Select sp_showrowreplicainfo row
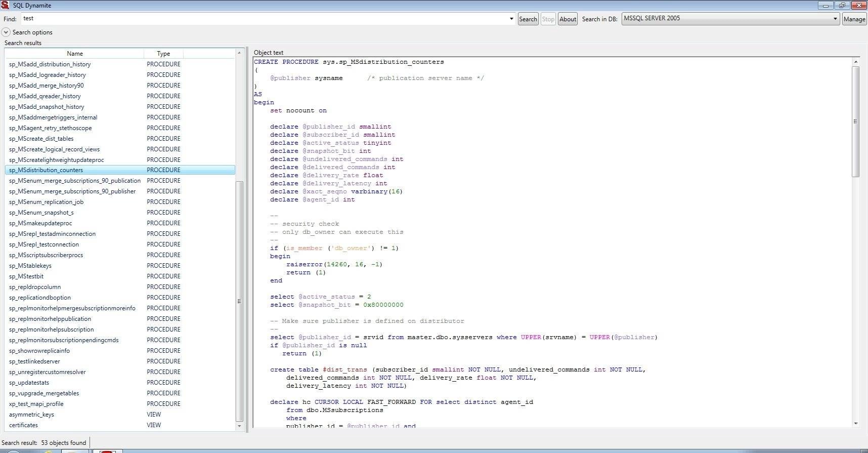This screenshot has width=868, height=453. point(120,351)
